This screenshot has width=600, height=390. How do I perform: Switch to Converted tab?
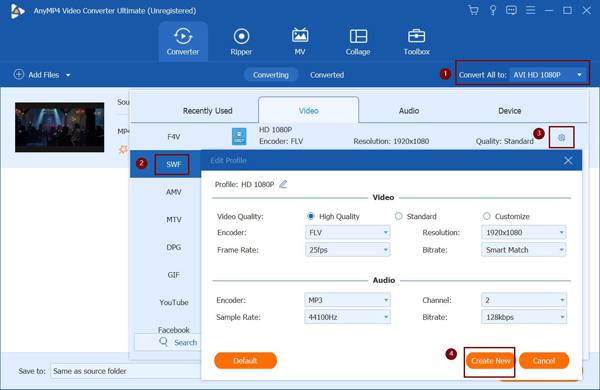click(x=327, y=75)
